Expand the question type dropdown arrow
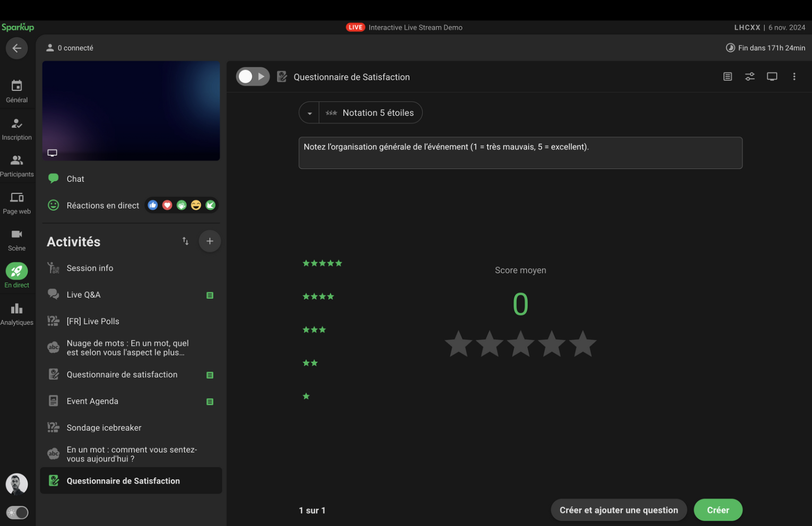The width and height of the screenshot is (812, 526). pos(309,113)
